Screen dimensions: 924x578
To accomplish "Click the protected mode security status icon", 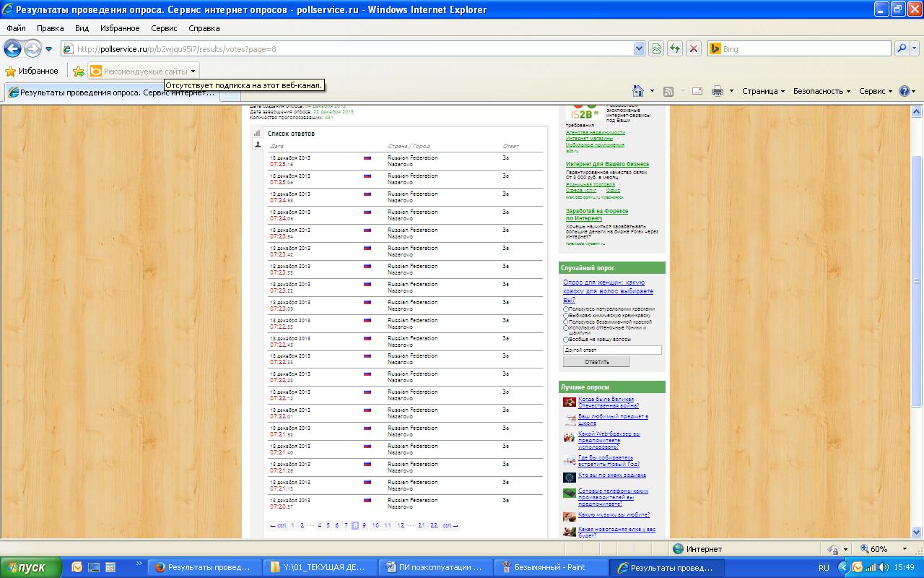I will [x=834, y=549].
